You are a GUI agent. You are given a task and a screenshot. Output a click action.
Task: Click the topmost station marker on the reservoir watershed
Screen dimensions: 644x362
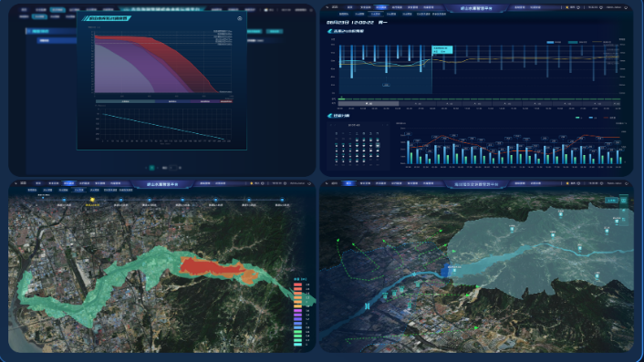point(561,214)
